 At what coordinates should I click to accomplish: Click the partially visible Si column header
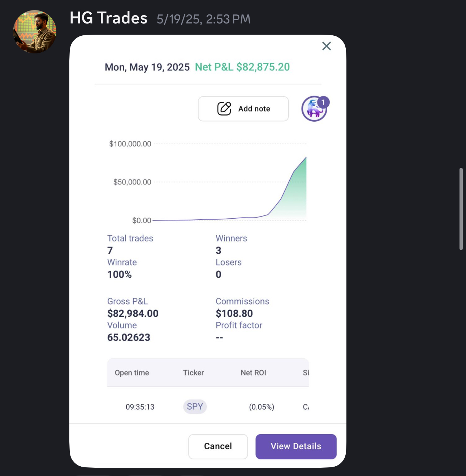(306, 373)
